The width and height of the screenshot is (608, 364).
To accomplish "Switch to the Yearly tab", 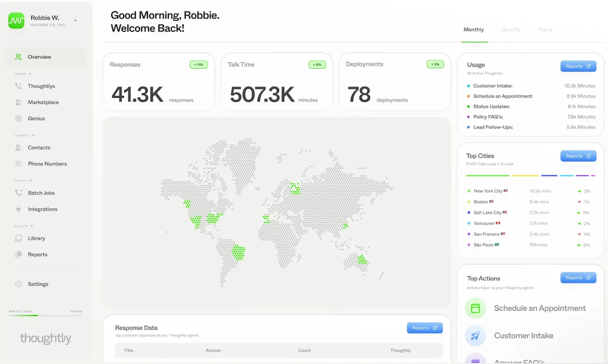I will pos(545,29).
